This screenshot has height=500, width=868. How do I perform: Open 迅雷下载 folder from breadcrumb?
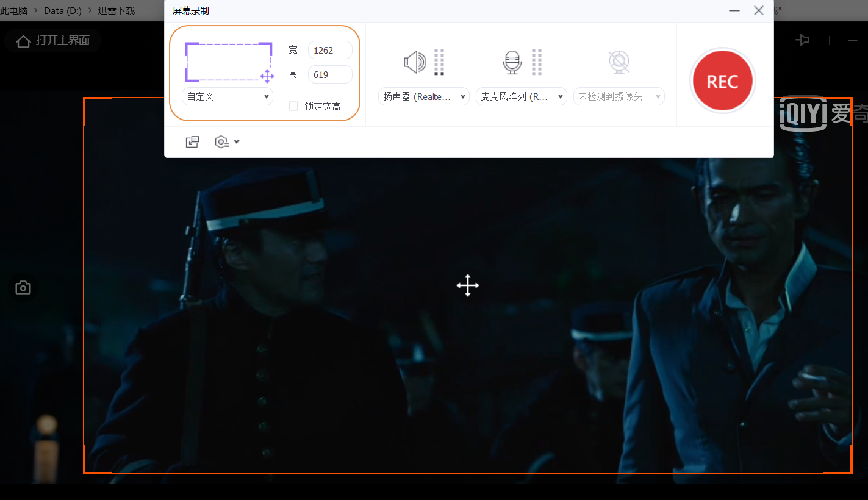(116, 10)
